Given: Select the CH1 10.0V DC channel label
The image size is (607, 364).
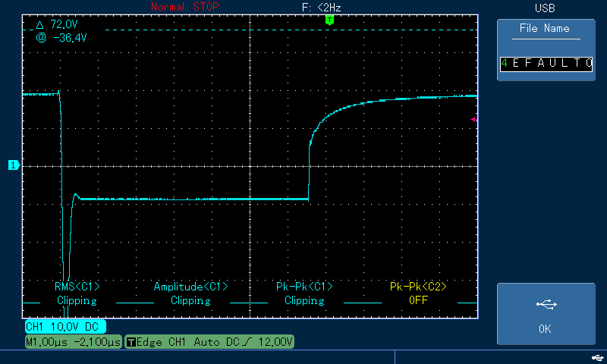Looking at the screenshot, I should point(65,327).
